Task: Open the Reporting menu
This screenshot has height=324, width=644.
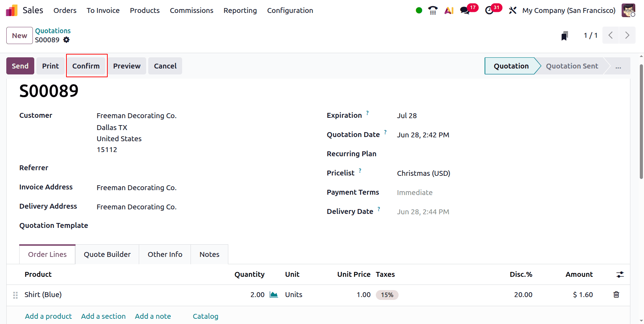Action: point(240,10)
